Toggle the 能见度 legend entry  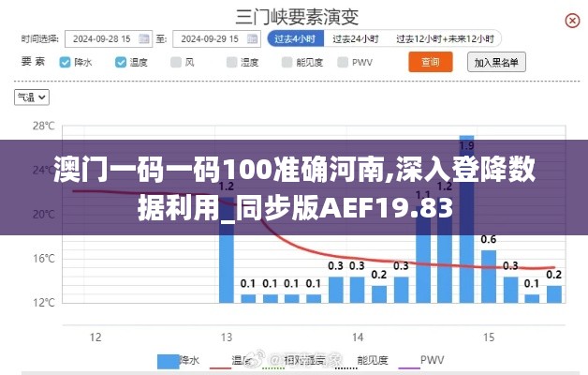tap(361, 361)
